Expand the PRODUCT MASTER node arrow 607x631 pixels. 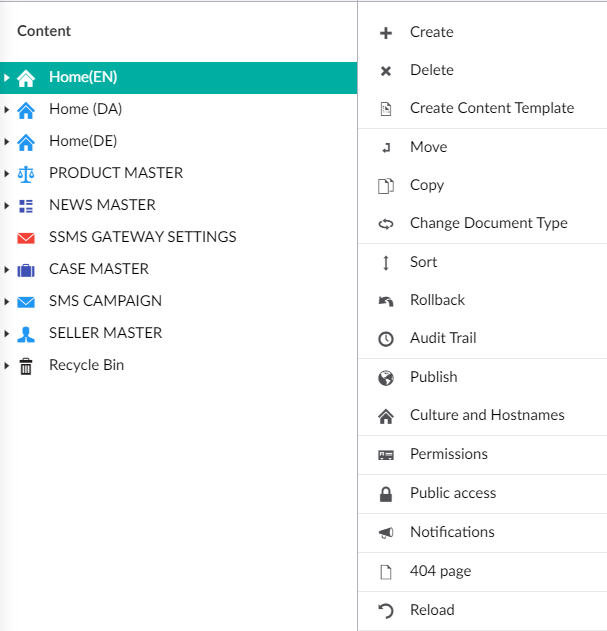7,173
